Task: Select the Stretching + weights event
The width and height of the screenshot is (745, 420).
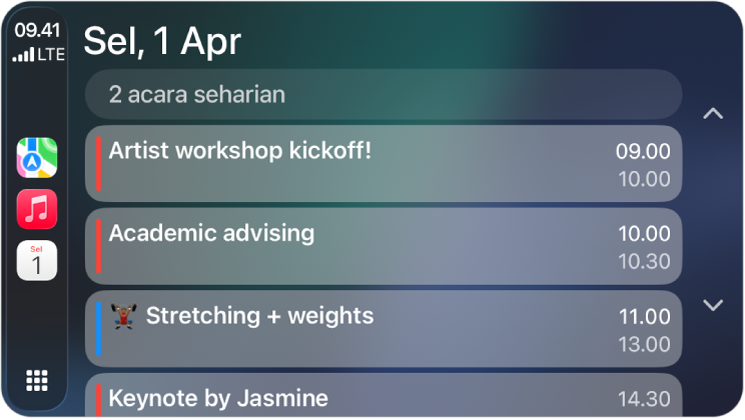Action: [x=383, y=329]
